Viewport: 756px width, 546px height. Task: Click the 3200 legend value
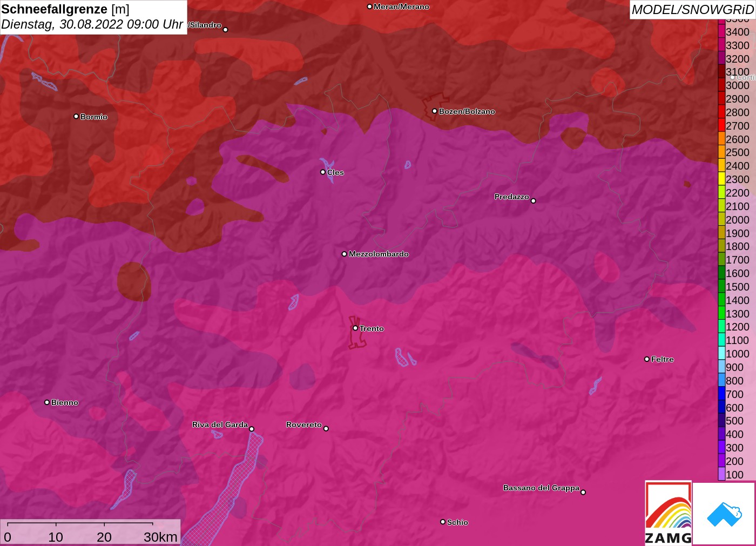[738, 58]
